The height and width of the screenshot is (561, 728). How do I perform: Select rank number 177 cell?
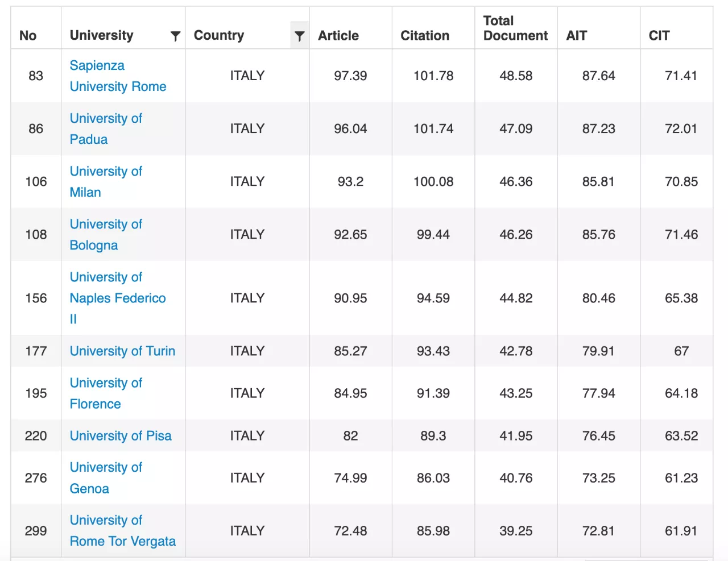36,351
